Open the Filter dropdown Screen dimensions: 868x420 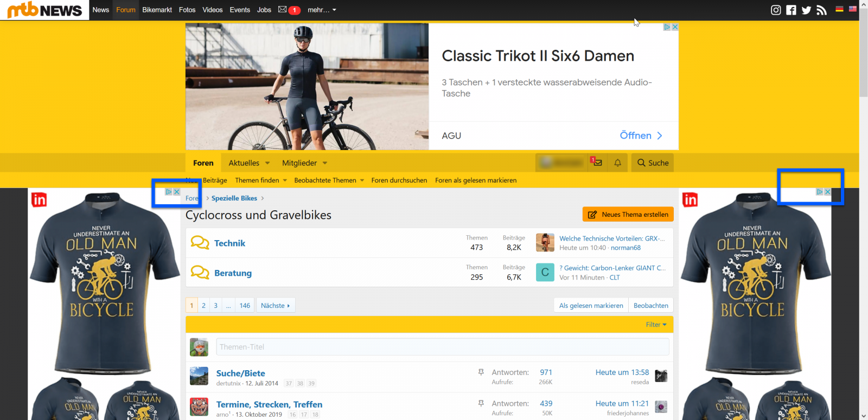click(656, 325)
